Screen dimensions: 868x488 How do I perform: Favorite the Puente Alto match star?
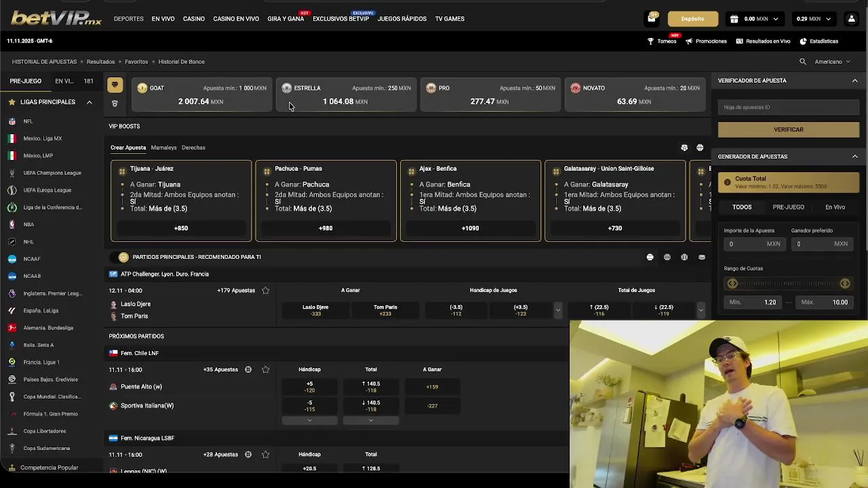pyautogui.click(x=265, y=370)
